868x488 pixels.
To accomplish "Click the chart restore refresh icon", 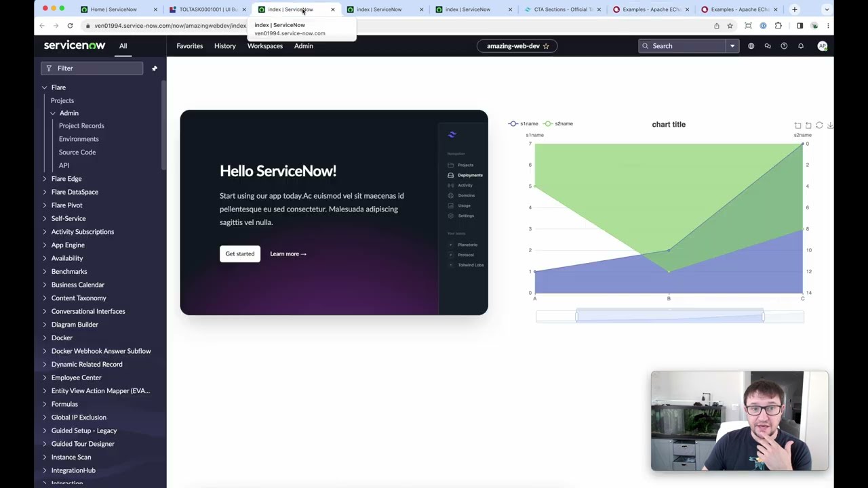I will [x=819, y=125].
